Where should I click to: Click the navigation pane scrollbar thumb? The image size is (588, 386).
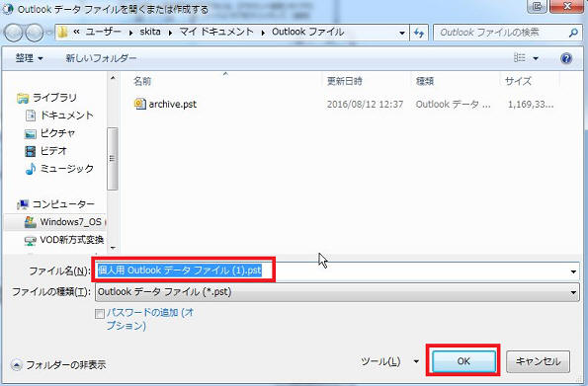coord(113,159)
